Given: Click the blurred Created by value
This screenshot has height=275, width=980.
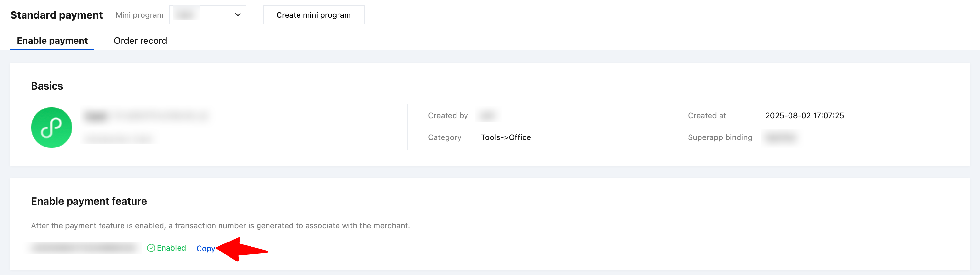Looking at the screenshot, I should click(x=487, y=116).
